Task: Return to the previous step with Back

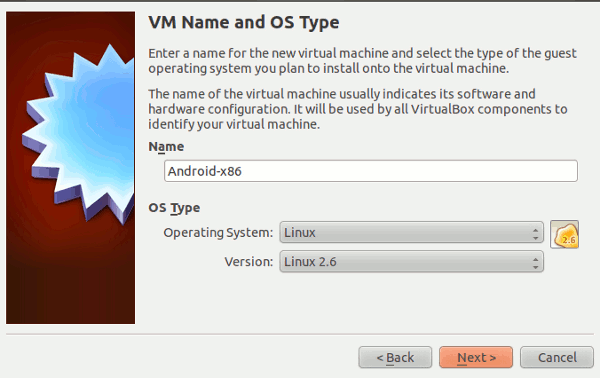Action: [x=395, y=357]
